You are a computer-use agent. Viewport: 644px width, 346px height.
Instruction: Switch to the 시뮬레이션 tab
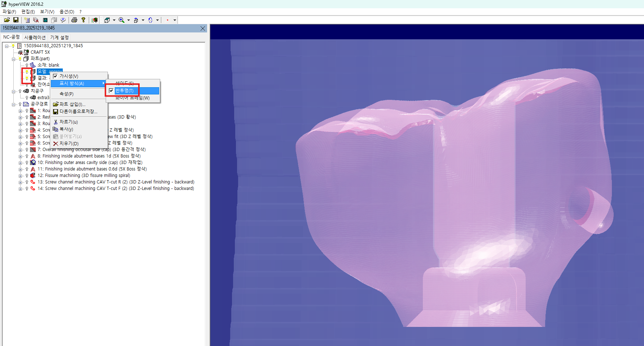pos(35,37)
